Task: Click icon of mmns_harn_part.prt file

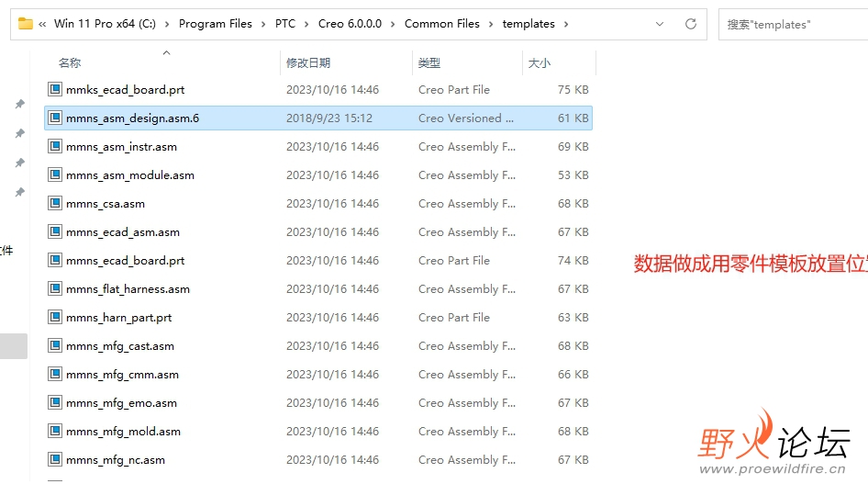Action: click(55, 317)
